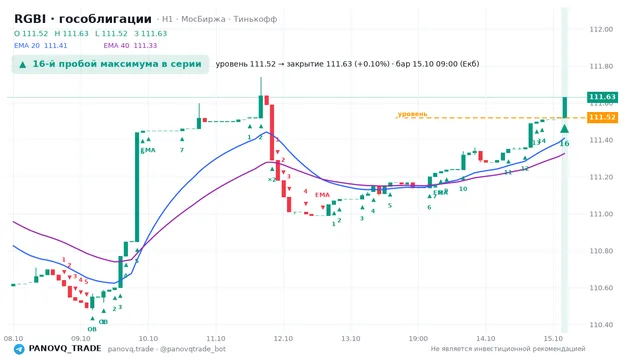Click the low value L 111.52
The image size is (640, 360).
(111, 33)
